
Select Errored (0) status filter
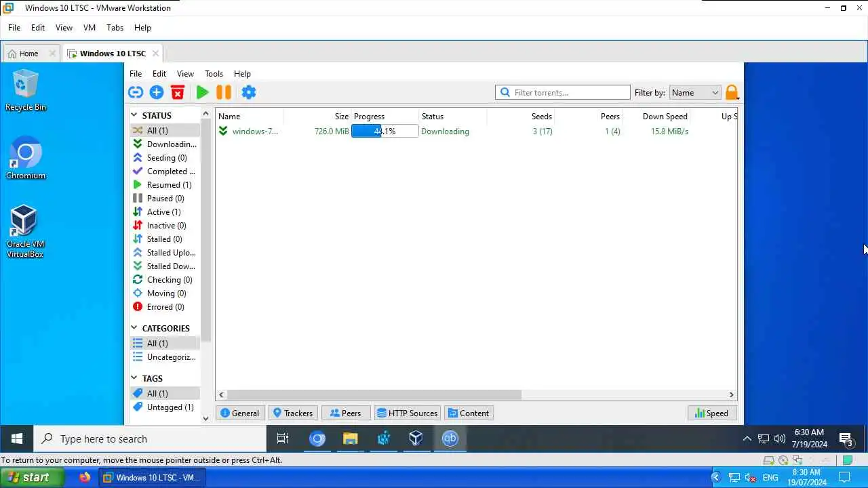tap(165, 306)
